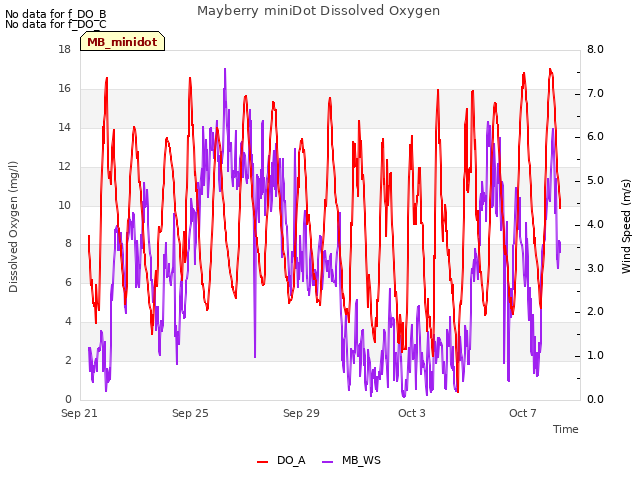The height and width of the screenshot is (480, 640).
Task: Click the MB_minidot label box
Action: tap(122, 41)
